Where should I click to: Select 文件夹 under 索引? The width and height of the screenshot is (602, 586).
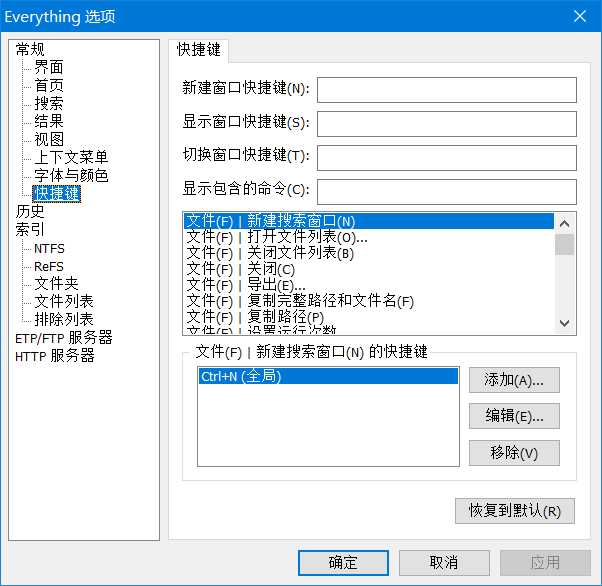(x=56, y=283)
